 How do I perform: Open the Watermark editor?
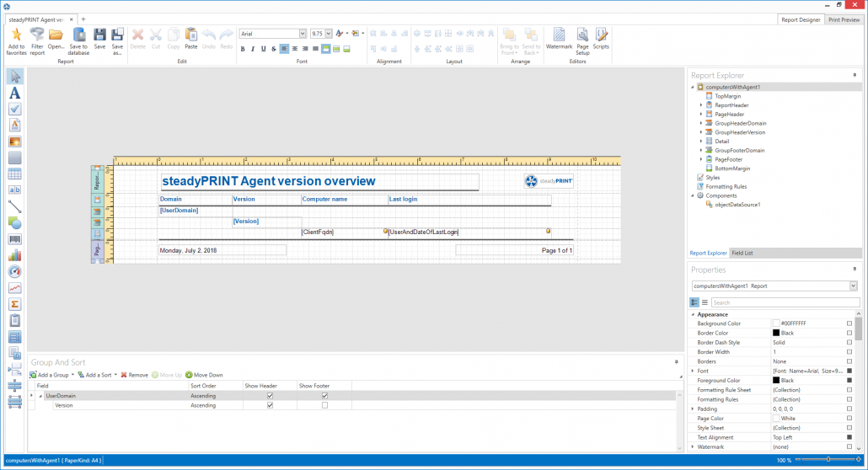pos(559,39)
